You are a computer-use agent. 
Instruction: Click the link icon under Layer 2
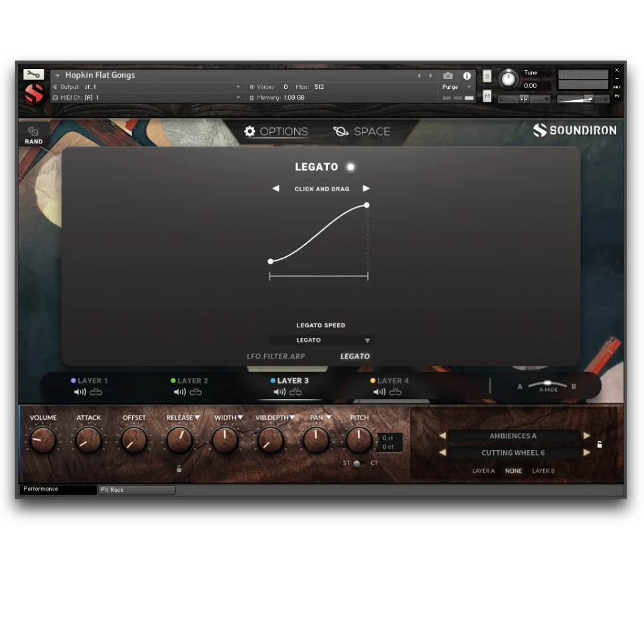(195, 392)
